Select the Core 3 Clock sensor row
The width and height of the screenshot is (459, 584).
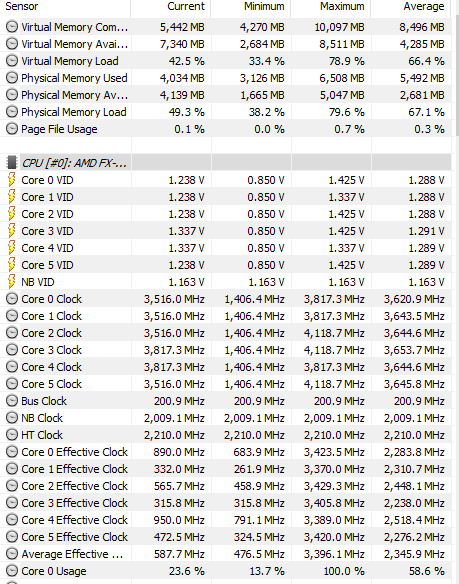225,350
